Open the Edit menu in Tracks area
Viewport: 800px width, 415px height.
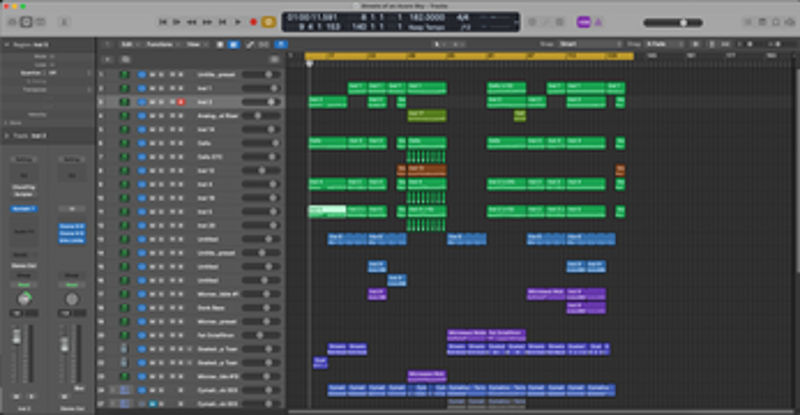[128, 44]
